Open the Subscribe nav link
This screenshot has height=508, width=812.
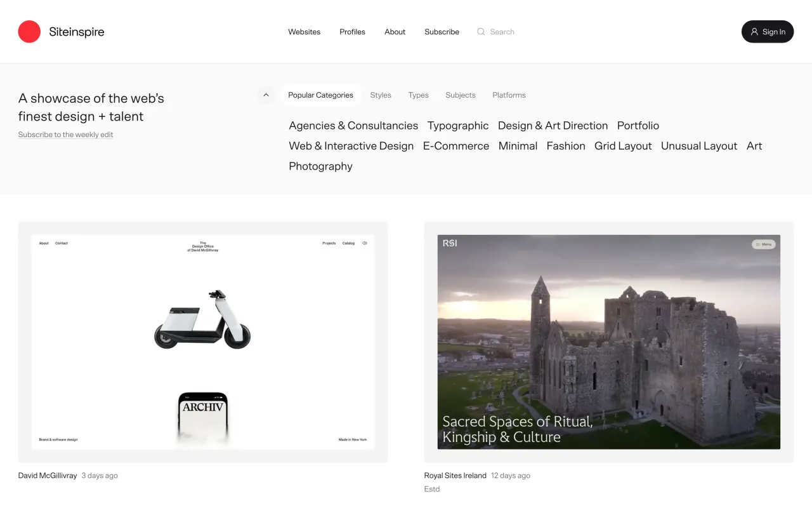coord(442,32)
